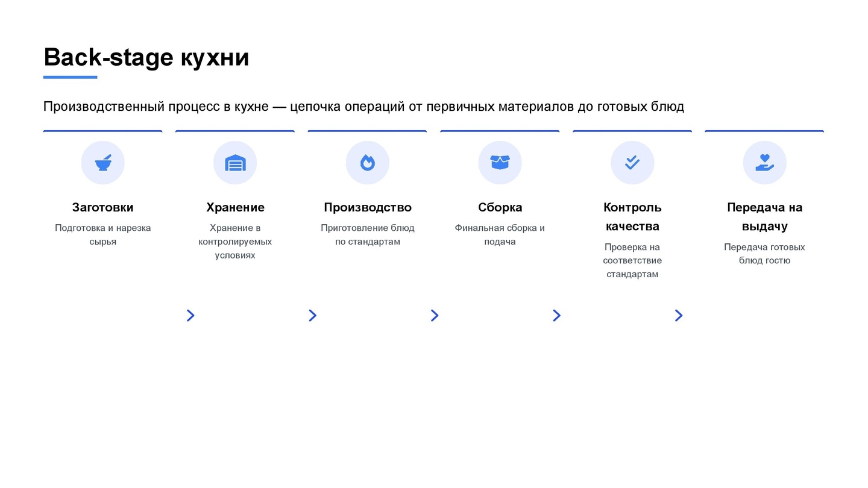Select the description "Финальная сборка и подача"
The width and height of the screenshot is (868, 488).
(500, 234)
